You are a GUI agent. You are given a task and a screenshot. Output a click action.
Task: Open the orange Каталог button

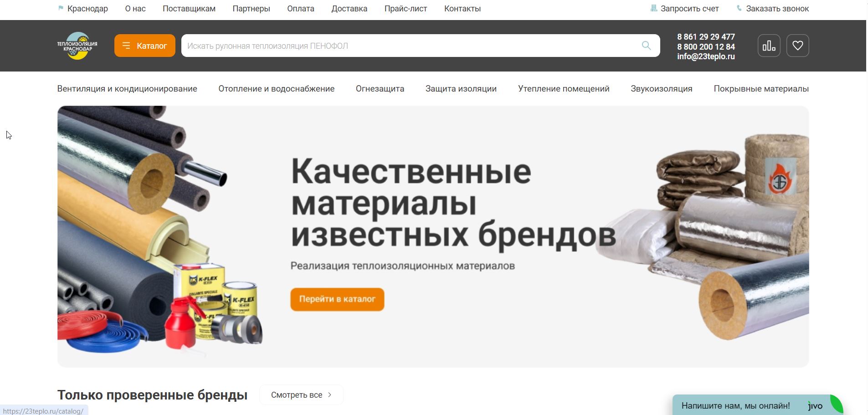click(x=144, y=46)
